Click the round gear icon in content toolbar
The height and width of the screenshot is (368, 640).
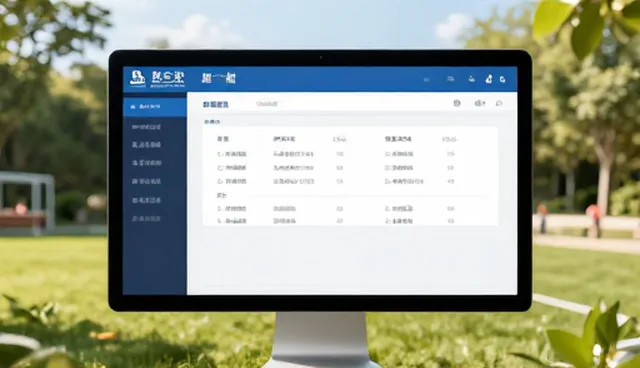coord(457,103)
